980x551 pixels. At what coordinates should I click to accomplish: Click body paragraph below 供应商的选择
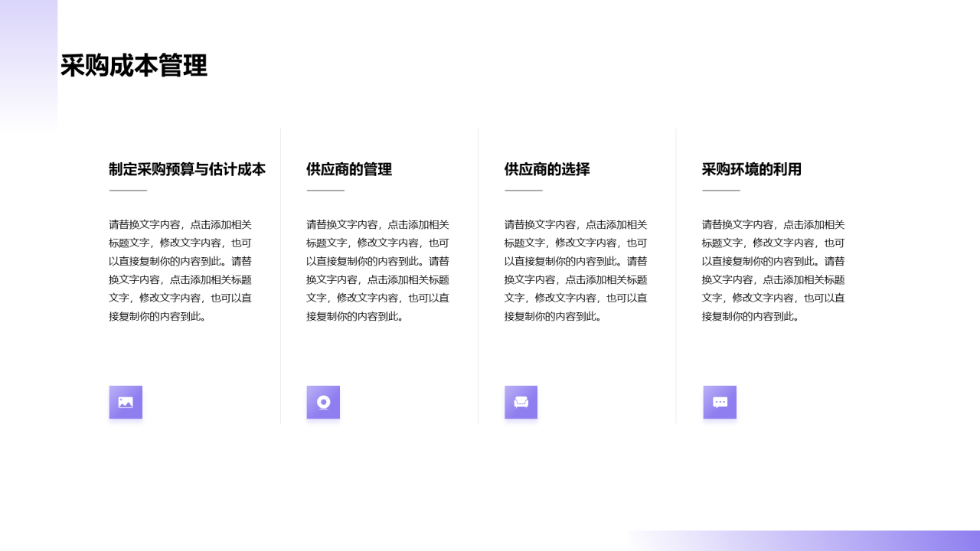576,270
